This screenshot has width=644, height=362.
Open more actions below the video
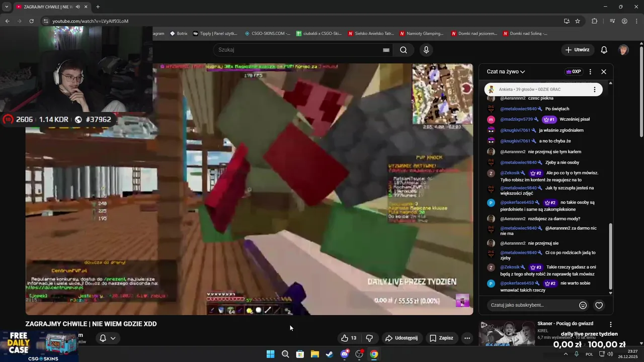pyautogui.click(x=467, y=338)
